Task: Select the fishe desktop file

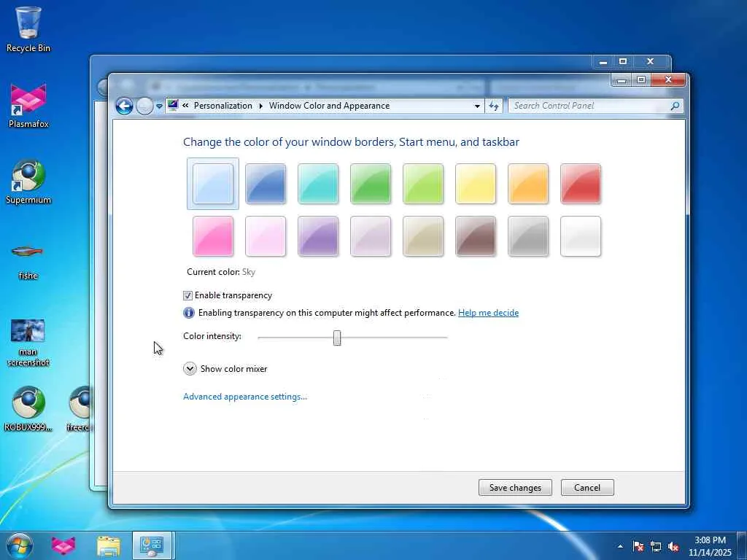Action: tap(28, 261)
